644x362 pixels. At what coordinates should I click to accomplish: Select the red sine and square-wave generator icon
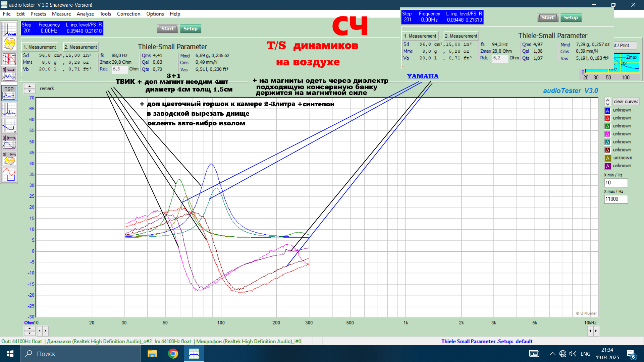pyautogui.click(x=9, y=175)
